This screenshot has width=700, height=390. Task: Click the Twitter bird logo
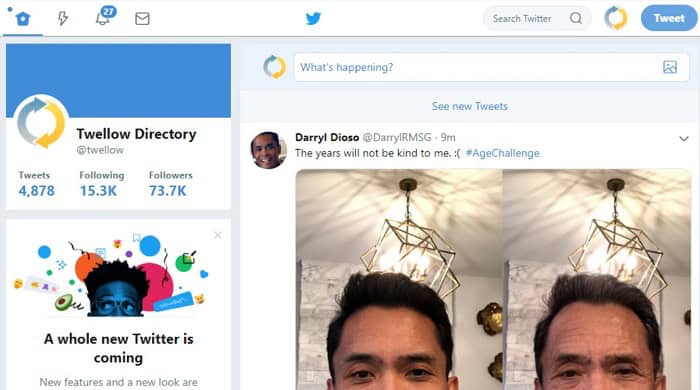pos(313,18)
